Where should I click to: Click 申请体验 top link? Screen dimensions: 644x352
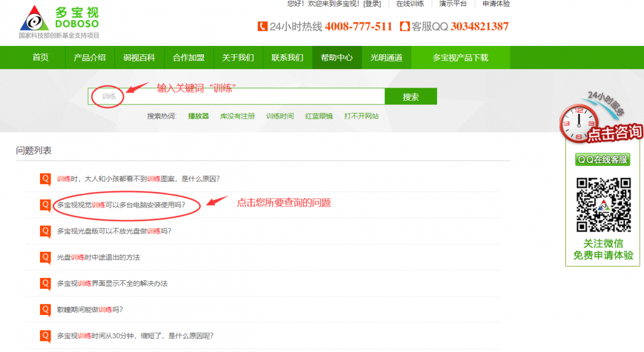[x=496, y=4]
